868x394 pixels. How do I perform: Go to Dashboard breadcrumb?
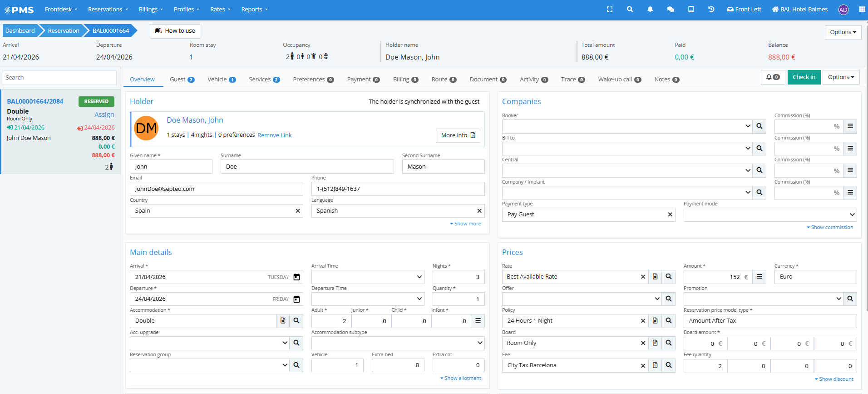pyautogui.click(x=20, y=31)
